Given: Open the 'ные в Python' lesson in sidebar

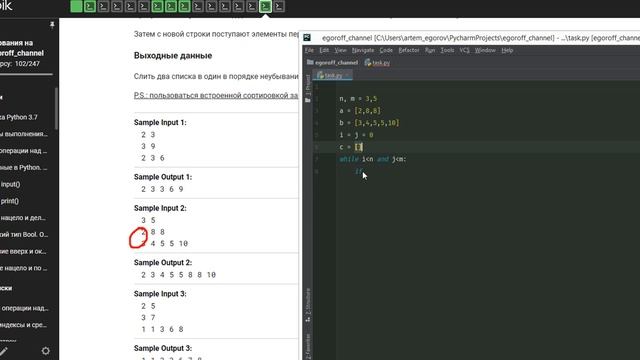Looking at the screenshot, I should coord(24,167).
